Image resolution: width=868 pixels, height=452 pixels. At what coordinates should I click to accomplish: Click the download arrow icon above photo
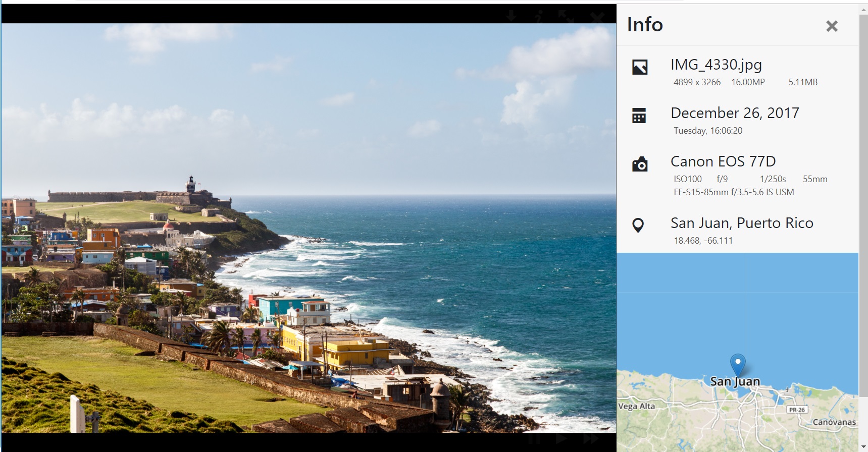[511, 16]
